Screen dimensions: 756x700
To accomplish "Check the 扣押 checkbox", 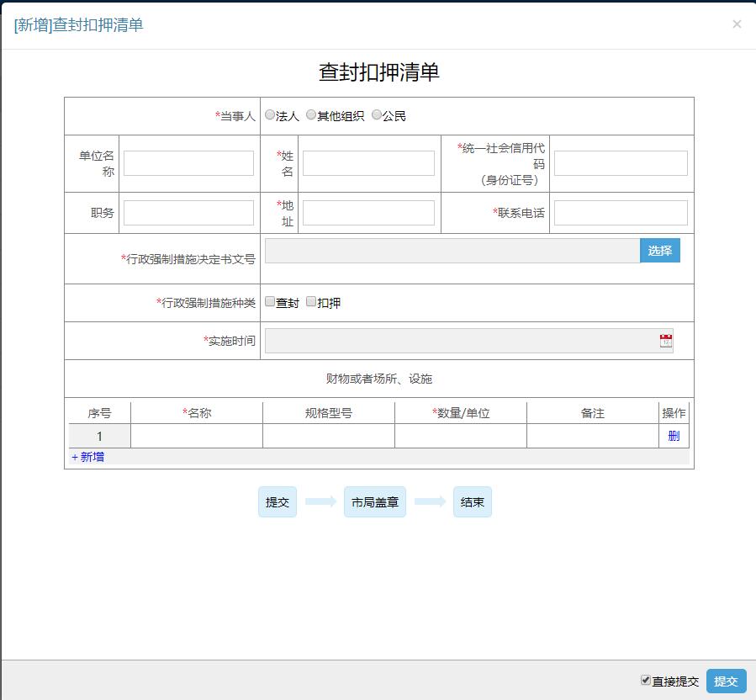I will tap(311, 301).
